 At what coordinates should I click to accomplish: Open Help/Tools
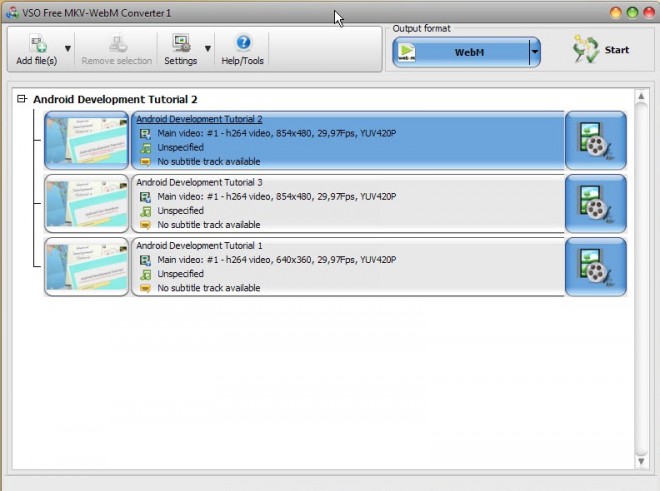coord(242,50)
